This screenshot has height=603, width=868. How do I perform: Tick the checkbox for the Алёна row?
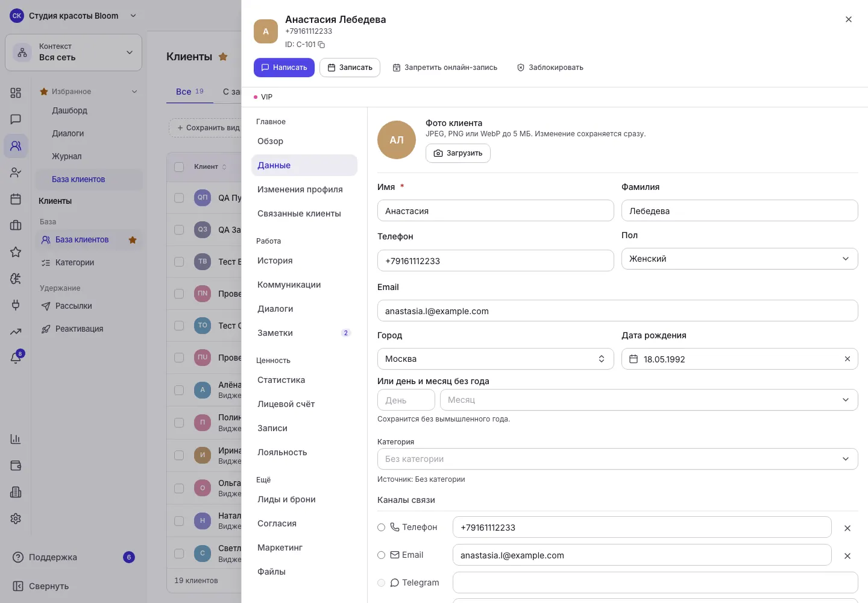tap(179, 390)
